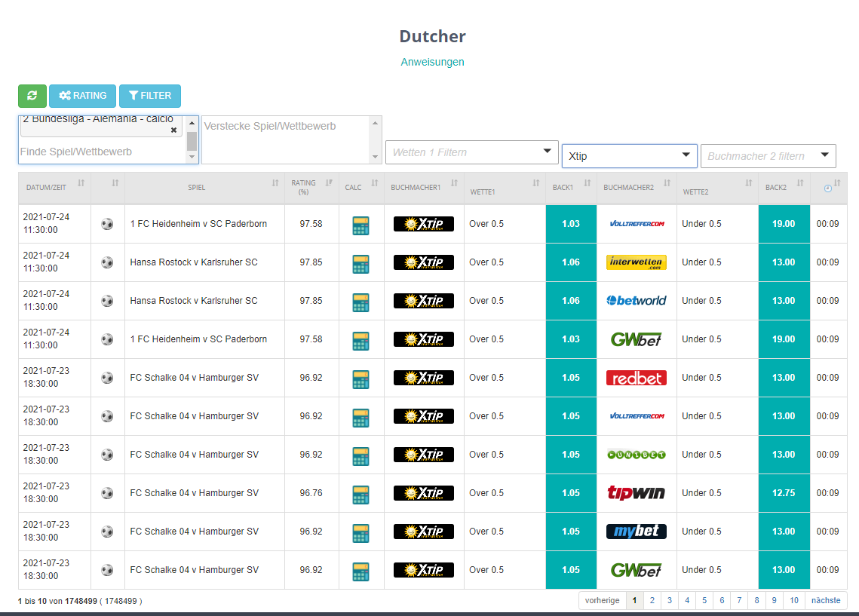
Task: Remove the 2 Bundesliga competition tag
Action: pyautogui.click(x=173, y=130)
